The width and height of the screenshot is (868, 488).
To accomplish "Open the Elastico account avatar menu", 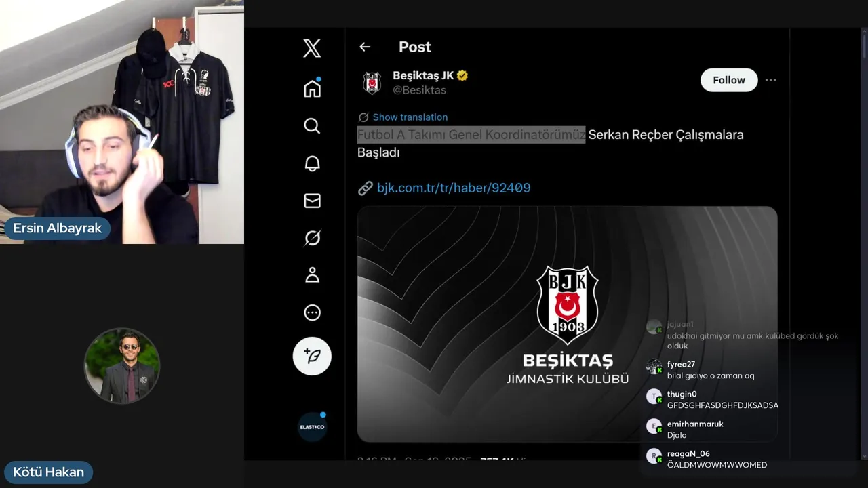I will (x=312, y=427).
